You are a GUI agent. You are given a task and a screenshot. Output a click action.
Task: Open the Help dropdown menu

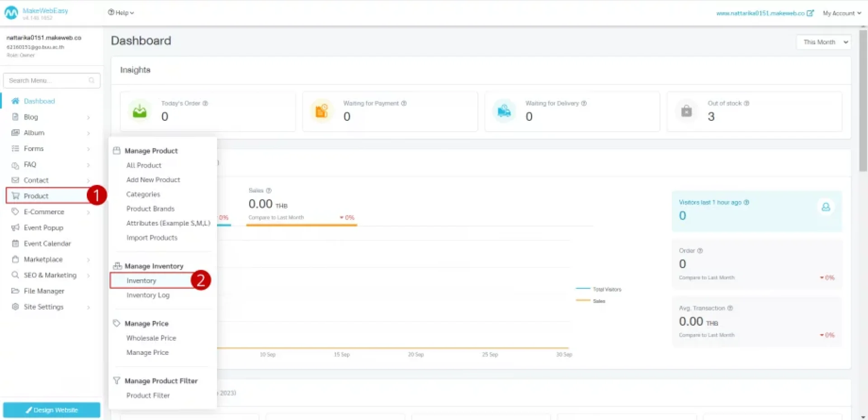pyautogui.click(x=121, y=13)
